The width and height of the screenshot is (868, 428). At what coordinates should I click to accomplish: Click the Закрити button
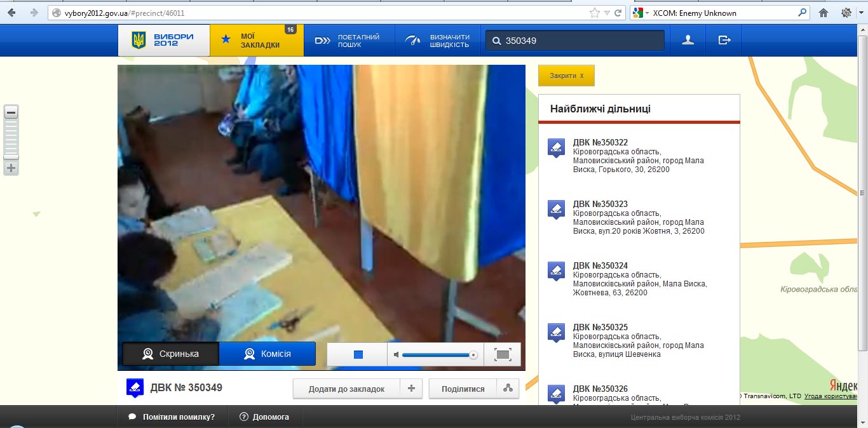566,76
